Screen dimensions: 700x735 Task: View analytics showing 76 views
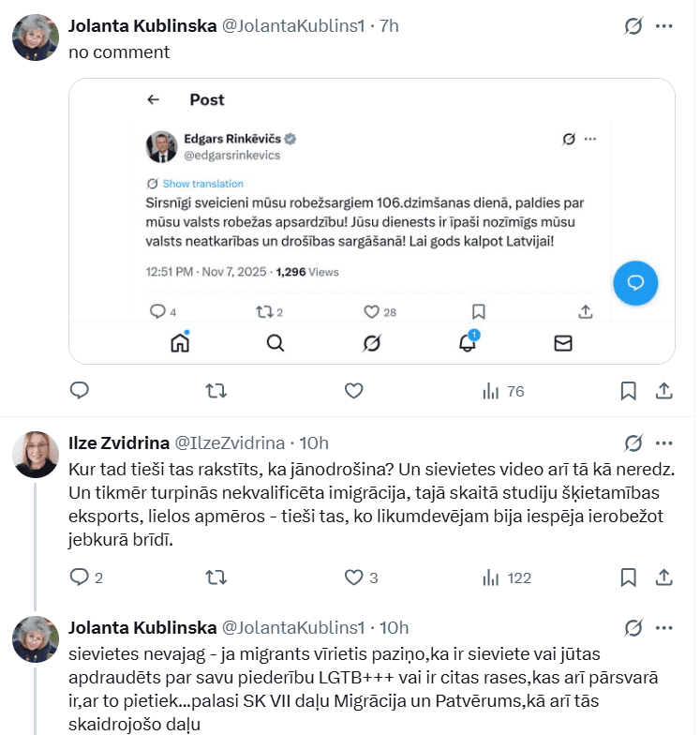click(502, 391)
